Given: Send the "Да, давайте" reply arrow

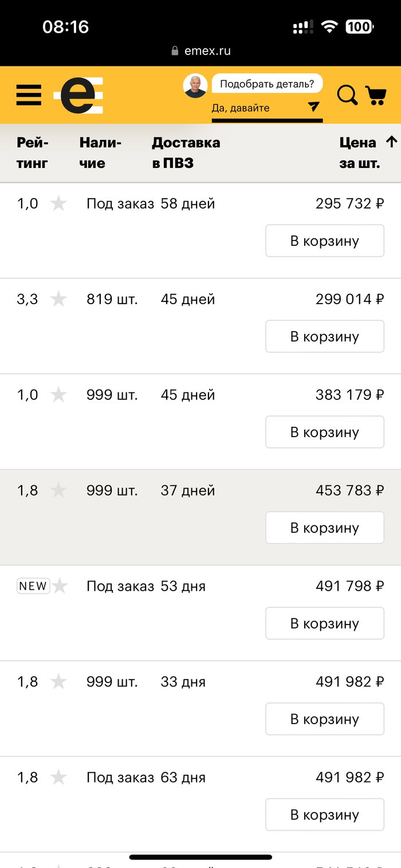Looking at the screenshot, I should [x=313, y=107].
